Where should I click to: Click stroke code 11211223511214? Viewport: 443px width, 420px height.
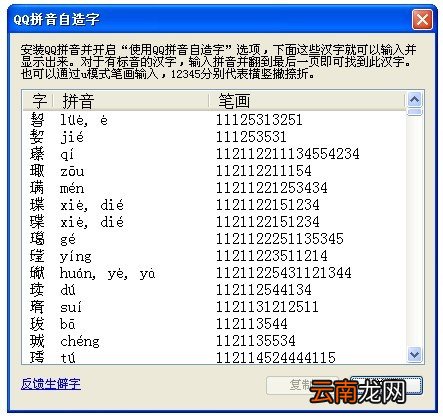272,256
